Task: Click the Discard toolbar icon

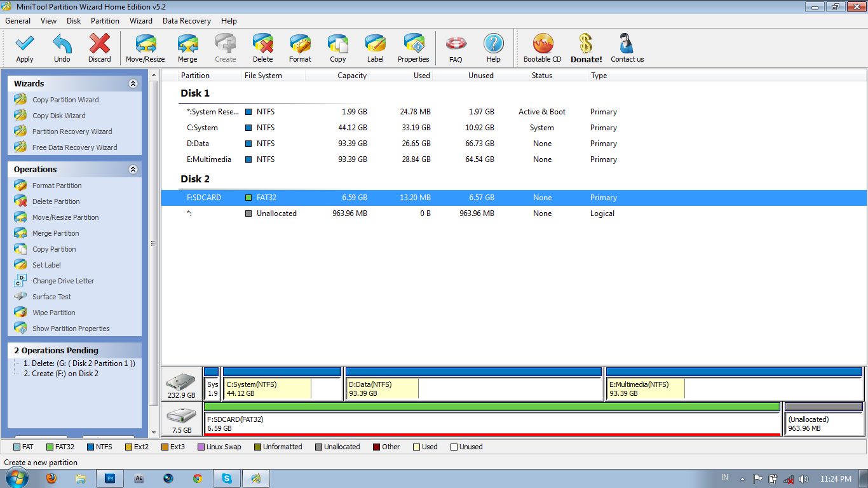Action: pyautogui.click(x=100, y=48)
